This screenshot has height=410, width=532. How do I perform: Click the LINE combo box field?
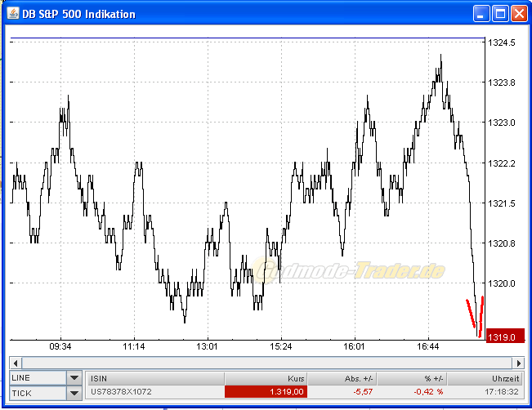tap(38, 378)
